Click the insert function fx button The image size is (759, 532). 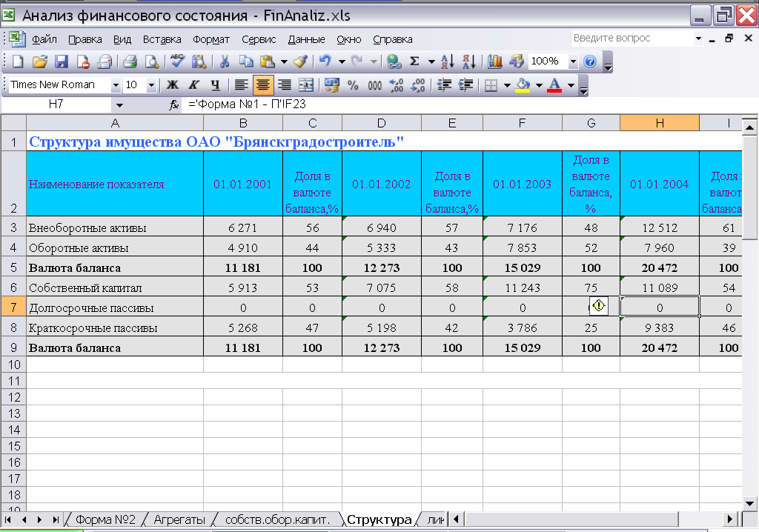[174, 104]
